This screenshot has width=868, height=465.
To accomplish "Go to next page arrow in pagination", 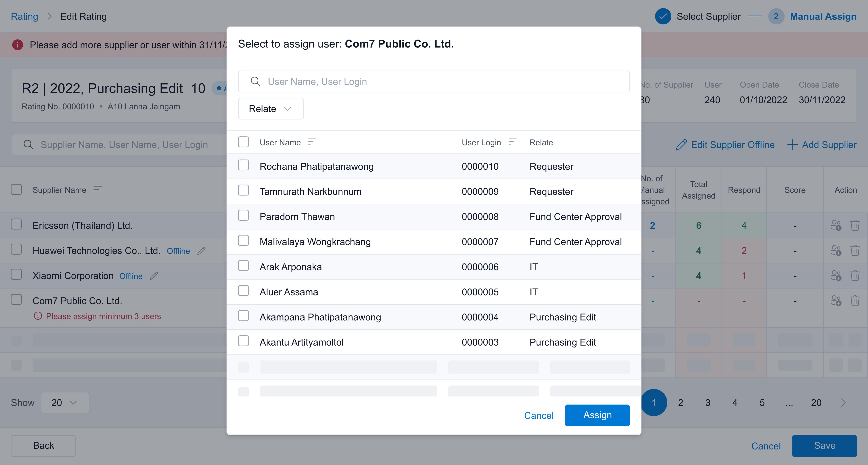I will pos(843,403).
